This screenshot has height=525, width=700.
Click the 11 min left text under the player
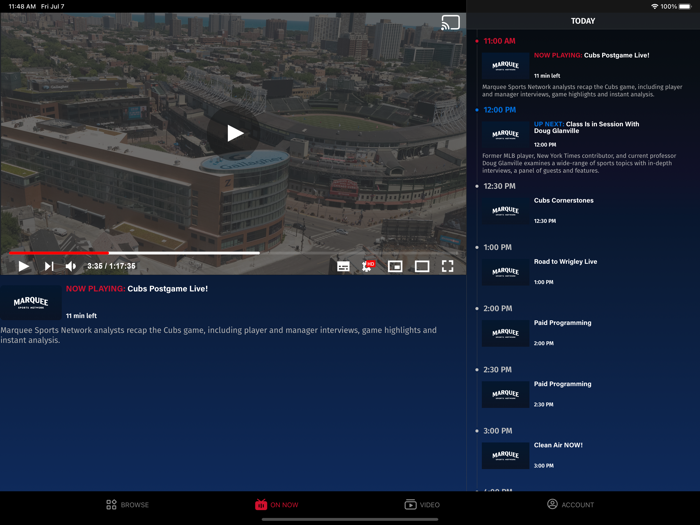(x=81, y=316)
